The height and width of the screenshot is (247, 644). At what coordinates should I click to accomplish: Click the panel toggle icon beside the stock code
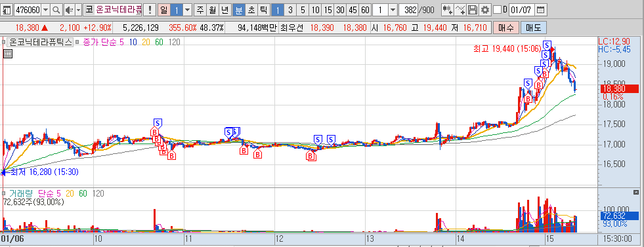click(7, 9)
